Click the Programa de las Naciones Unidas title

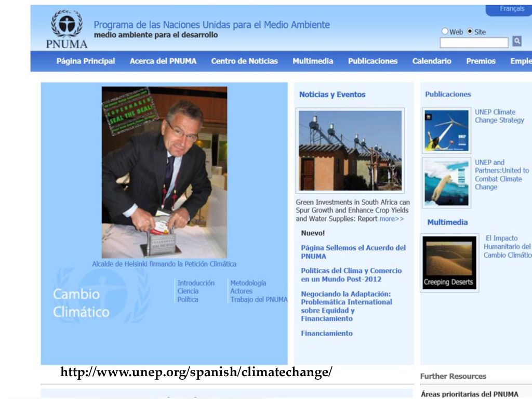click(x=212, y=25)
